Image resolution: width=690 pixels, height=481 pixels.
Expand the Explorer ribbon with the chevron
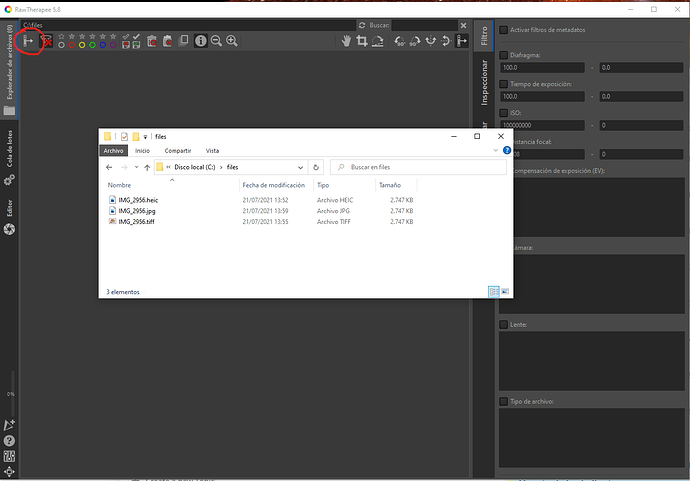496,150
